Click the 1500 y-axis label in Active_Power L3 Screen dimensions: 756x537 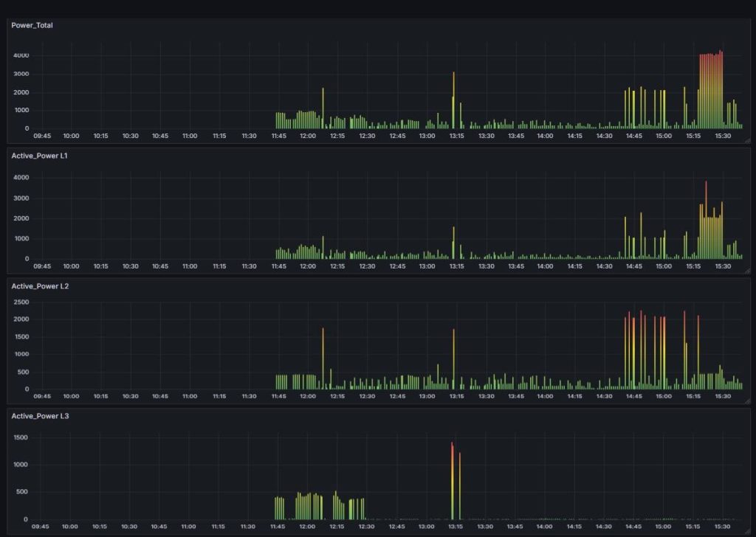[21, 437]
